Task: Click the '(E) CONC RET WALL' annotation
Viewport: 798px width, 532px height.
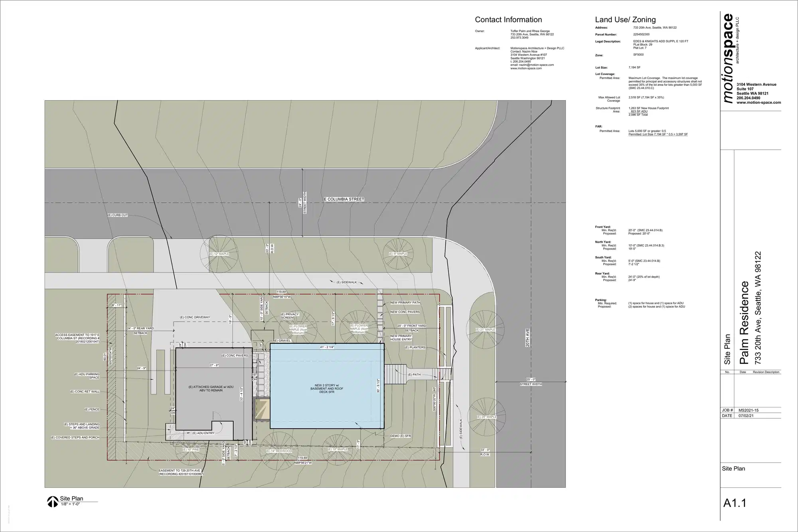Action: (x=85, y=392)
